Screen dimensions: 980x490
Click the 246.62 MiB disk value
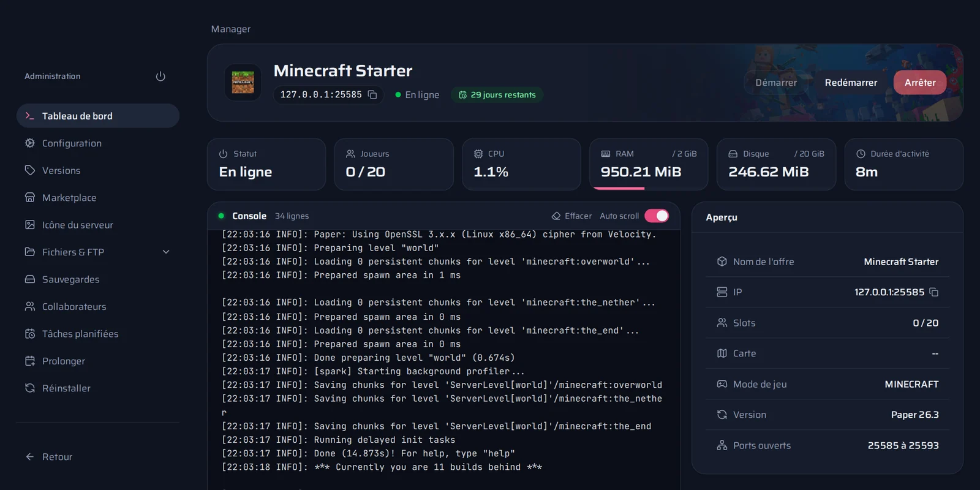coord(769,172)
